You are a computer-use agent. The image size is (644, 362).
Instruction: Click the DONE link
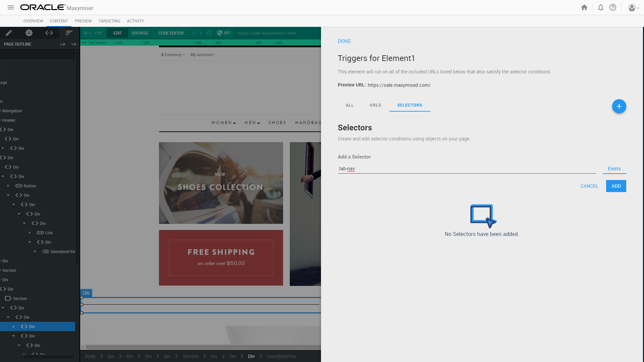tap(344, 41)
